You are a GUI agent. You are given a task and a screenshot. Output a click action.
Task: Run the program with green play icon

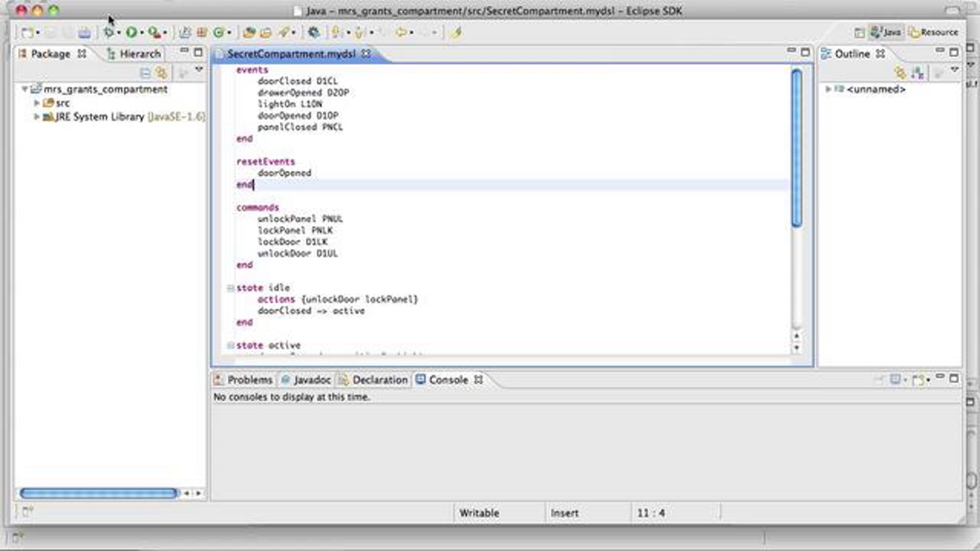tap(131, 32)
